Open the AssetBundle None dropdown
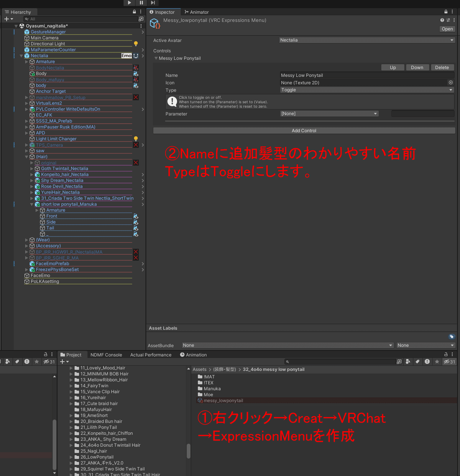Screen dimensions: 460x476 (288, 345)
